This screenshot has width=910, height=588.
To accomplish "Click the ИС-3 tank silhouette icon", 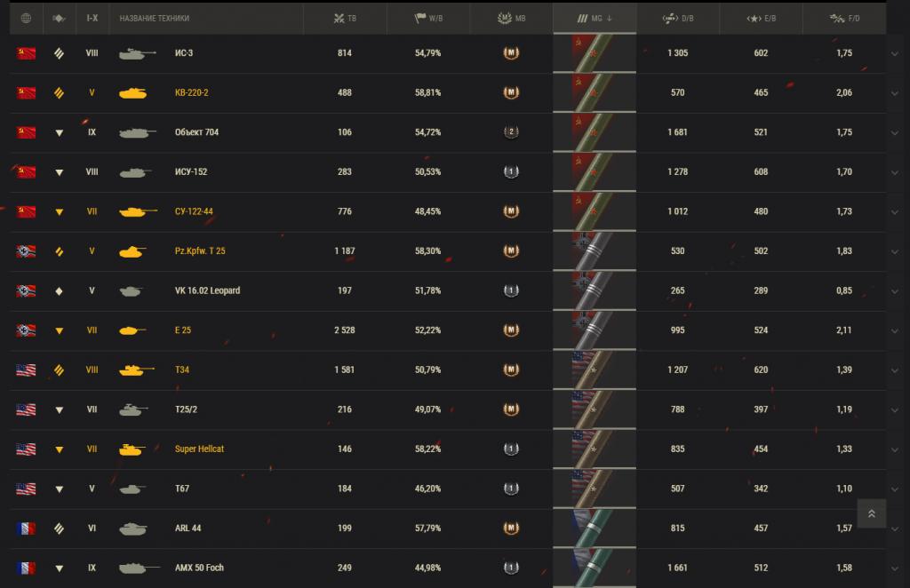I will 138,53.
